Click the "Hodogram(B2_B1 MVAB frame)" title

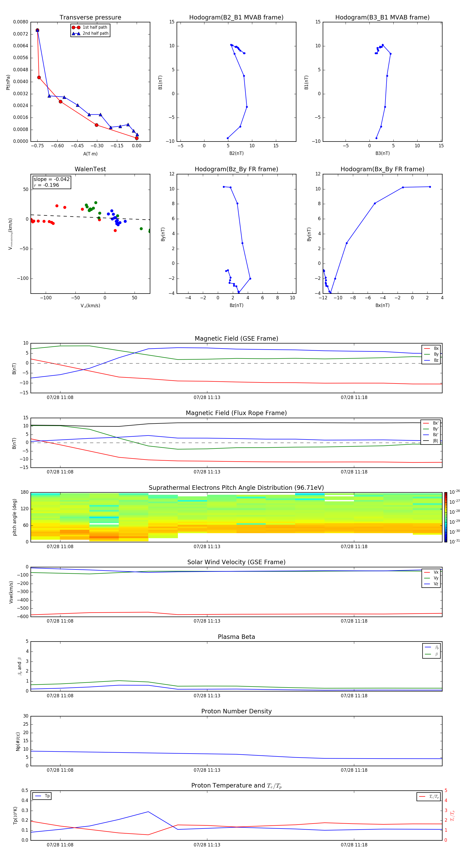coord(236,18)
